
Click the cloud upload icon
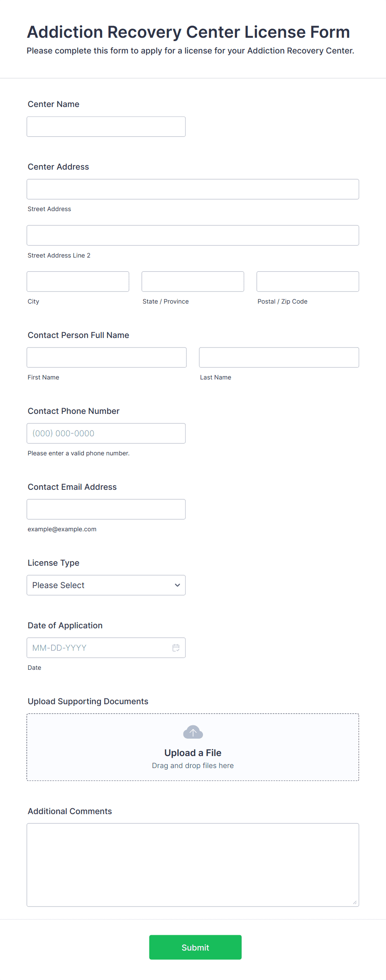(x=193, y=732)
